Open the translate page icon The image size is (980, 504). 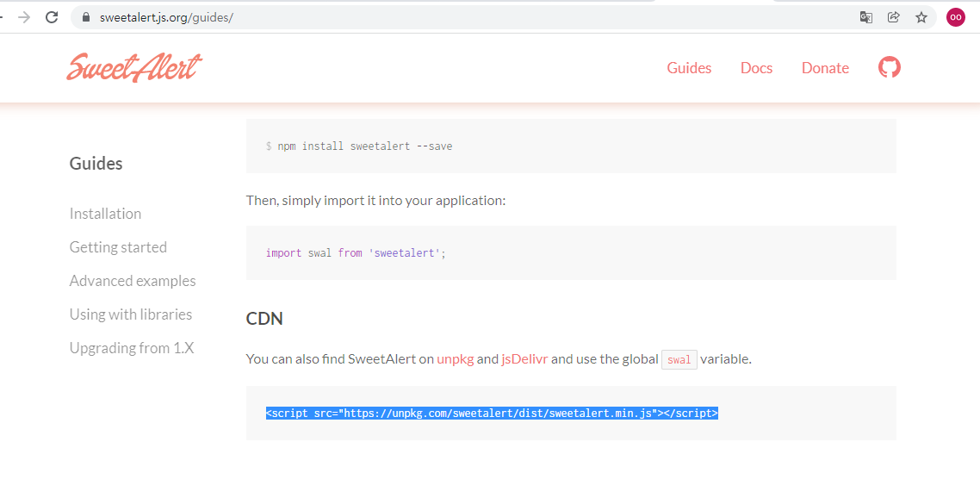click(x=866, y=17)
